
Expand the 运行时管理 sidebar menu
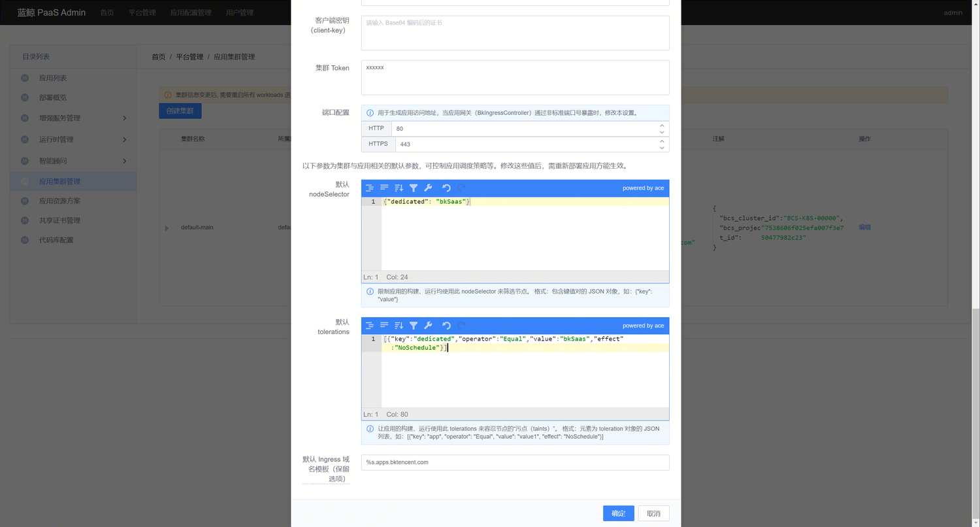tap(124, 140)
